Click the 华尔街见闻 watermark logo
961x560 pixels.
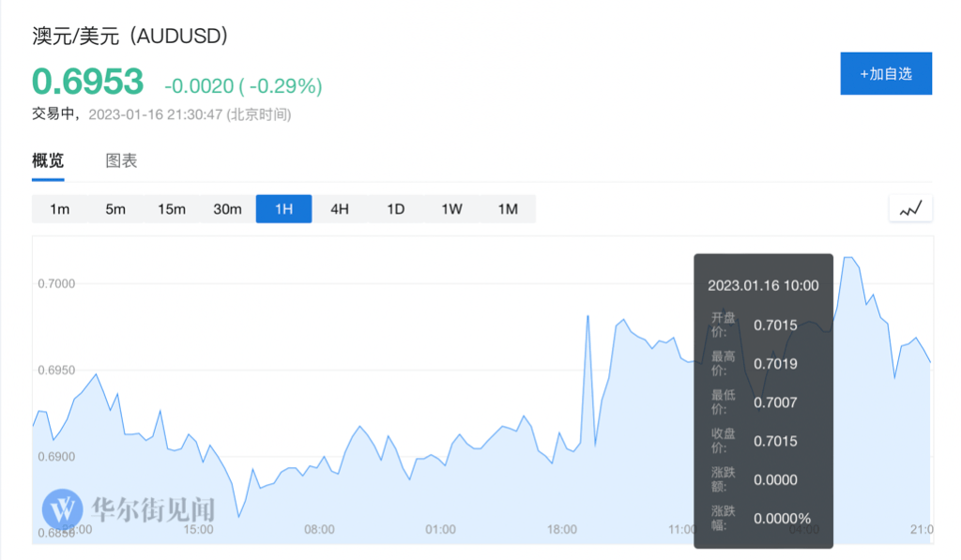pos(129,509)
